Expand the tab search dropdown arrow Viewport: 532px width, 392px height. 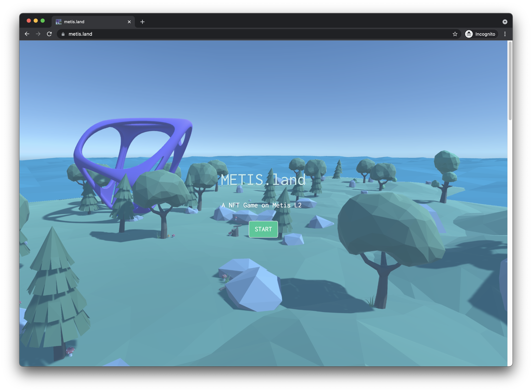(x=505, y=22)
